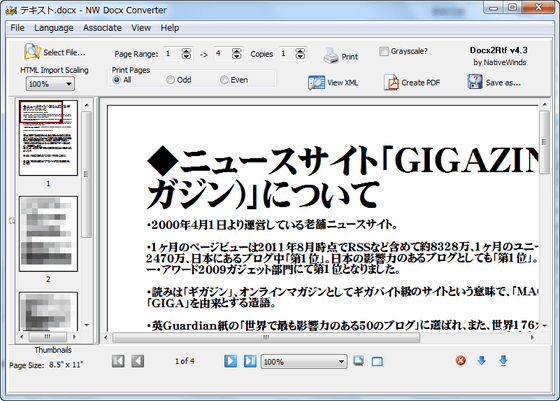
Task: Open the Help menu
Action: pos(169,28)
